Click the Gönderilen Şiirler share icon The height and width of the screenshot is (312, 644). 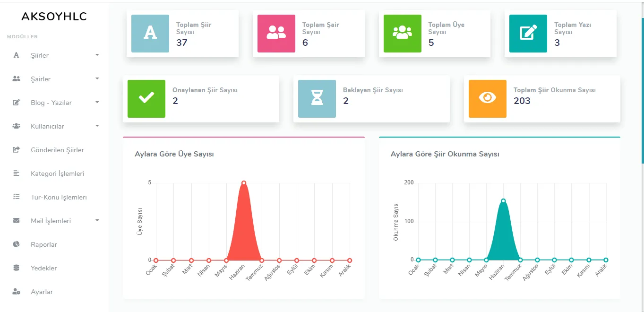click(16, 150)
